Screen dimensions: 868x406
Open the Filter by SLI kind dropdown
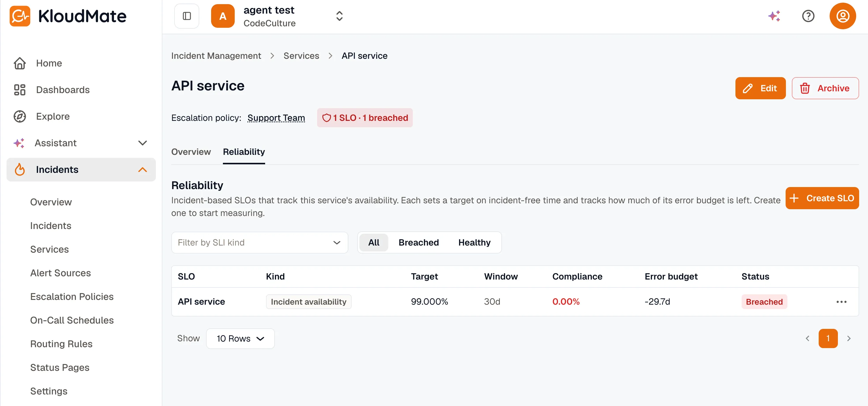[x=260, y=243]
